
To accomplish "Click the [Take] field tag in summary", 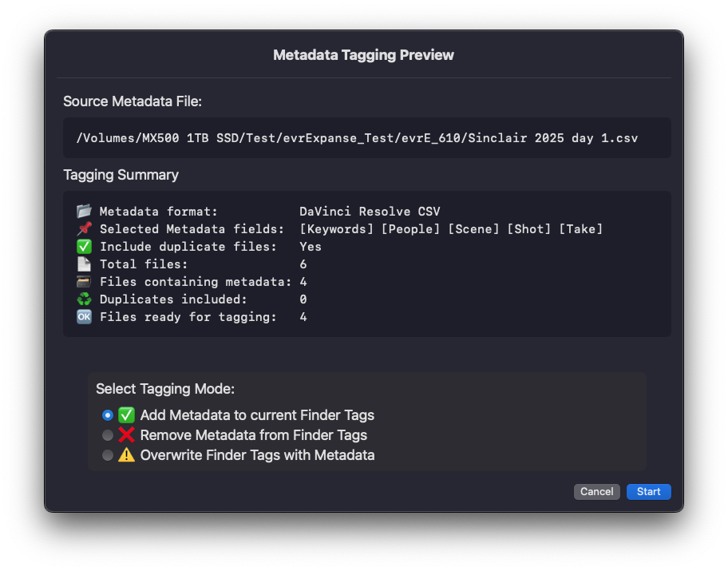I will pyautogui.click(x=580, y=229).
